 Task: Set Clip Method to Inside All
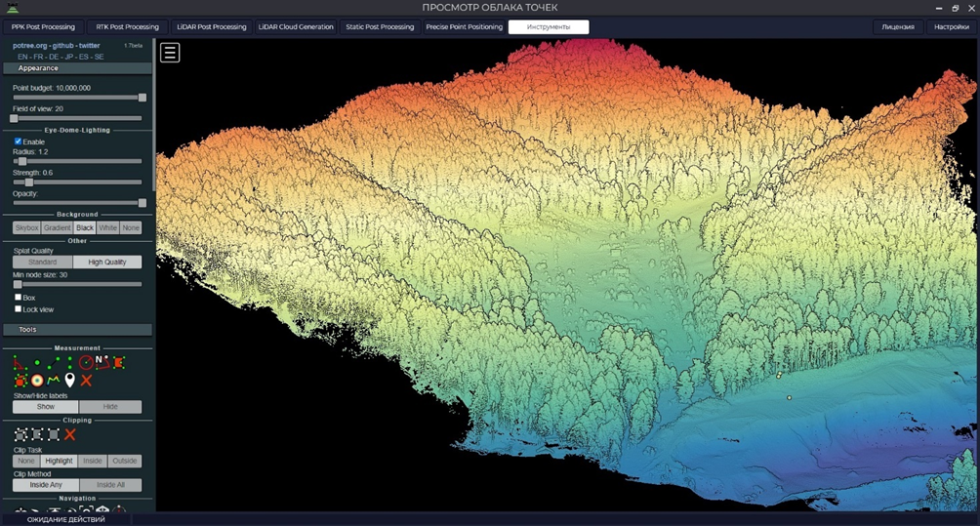pyautogui.click(x=110, y=485)
